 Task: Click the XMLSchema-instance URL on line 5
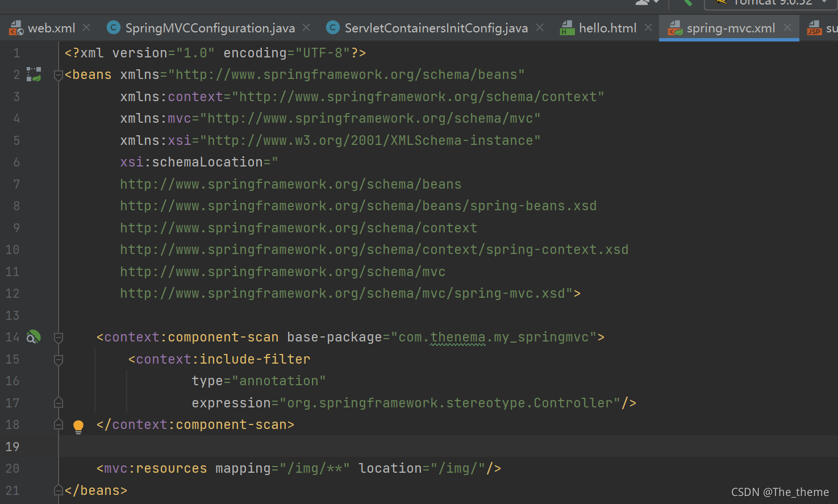point(370,140)
